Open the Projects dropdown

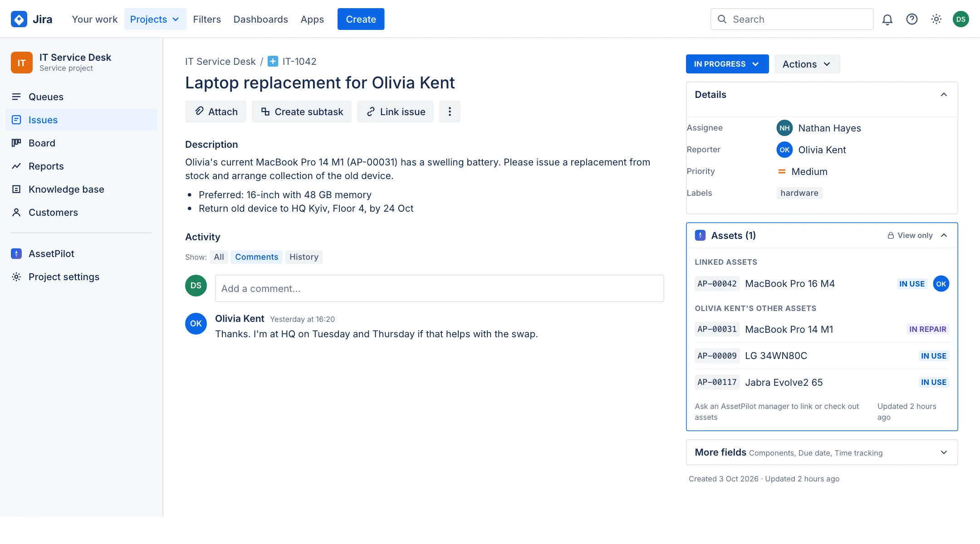pyautogui.click(x=155, y=19)
